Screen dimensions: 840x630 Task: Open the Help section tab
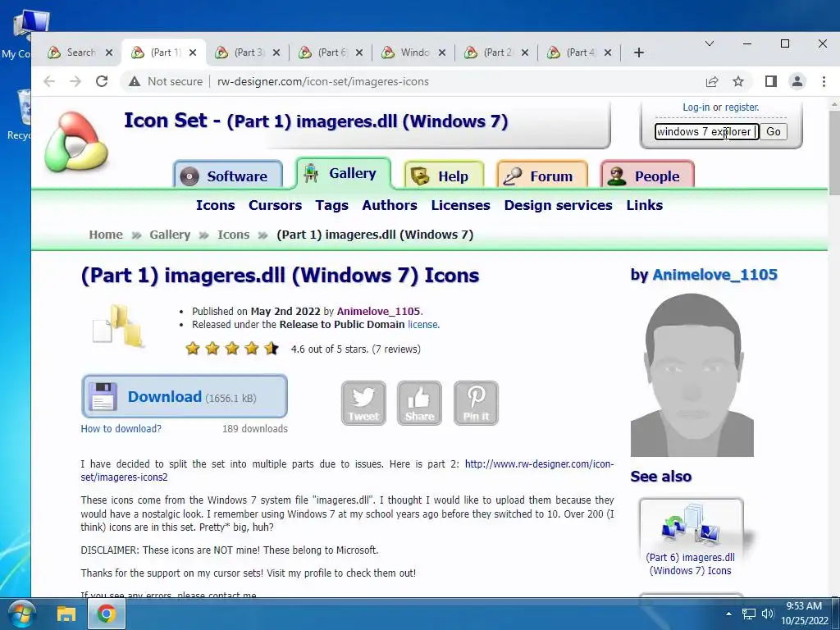pyautogui.click(x=444, y=176)
